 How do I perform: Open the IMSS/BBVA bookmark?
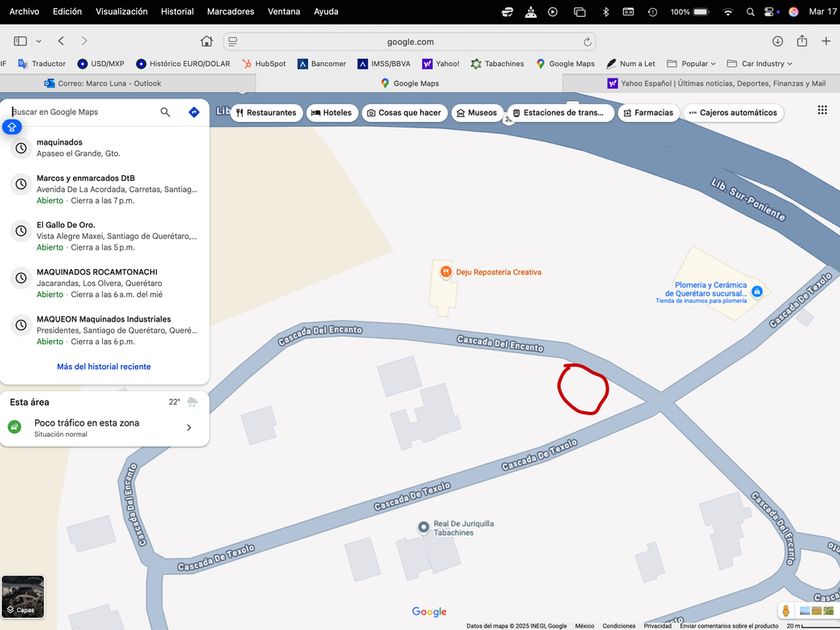point(384,63)
